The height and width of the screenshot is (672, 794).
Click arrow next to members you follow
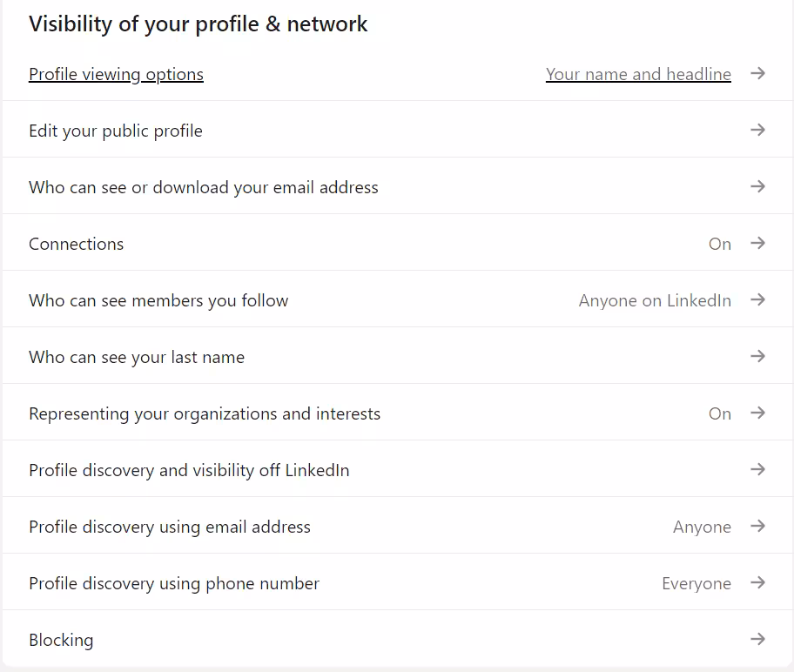pyautogui.click(x=757, y=300)
